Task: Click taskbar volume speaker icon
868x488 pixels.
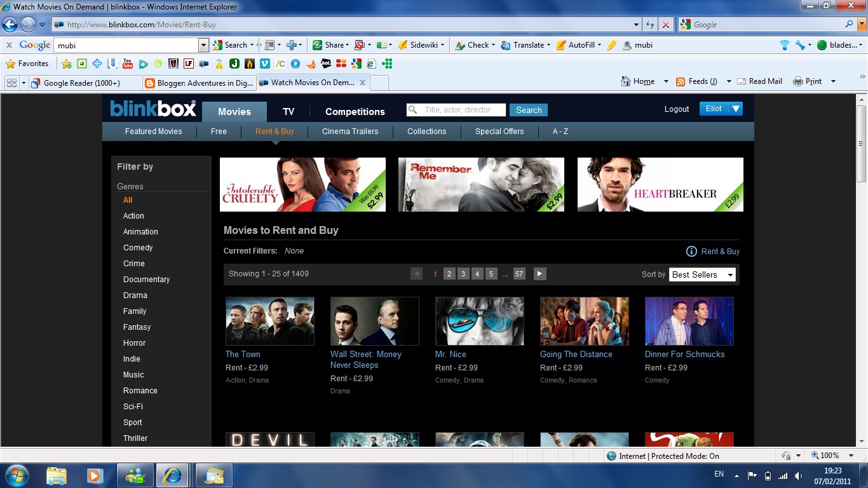Action: pyautogui.click(x=799, y=475)
